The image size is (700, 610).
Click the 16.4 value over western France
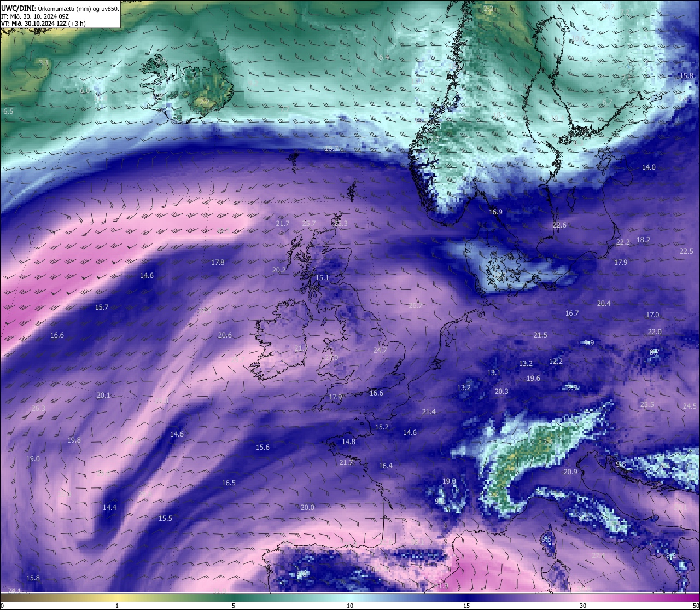[x=386, y=466]
